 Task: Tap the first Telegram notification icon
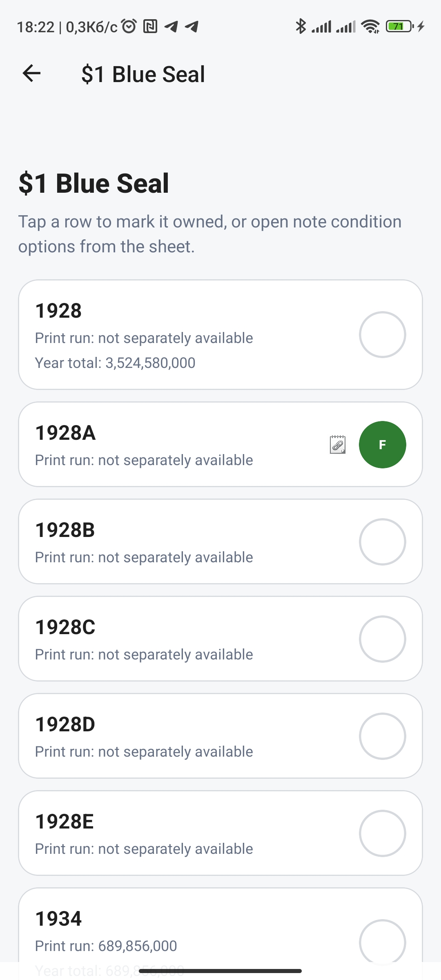coord(171,27)
